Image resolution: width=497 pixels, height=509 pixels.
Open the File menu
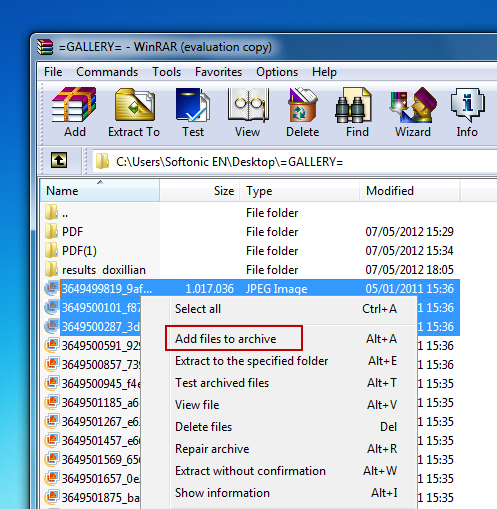(53, 72)
